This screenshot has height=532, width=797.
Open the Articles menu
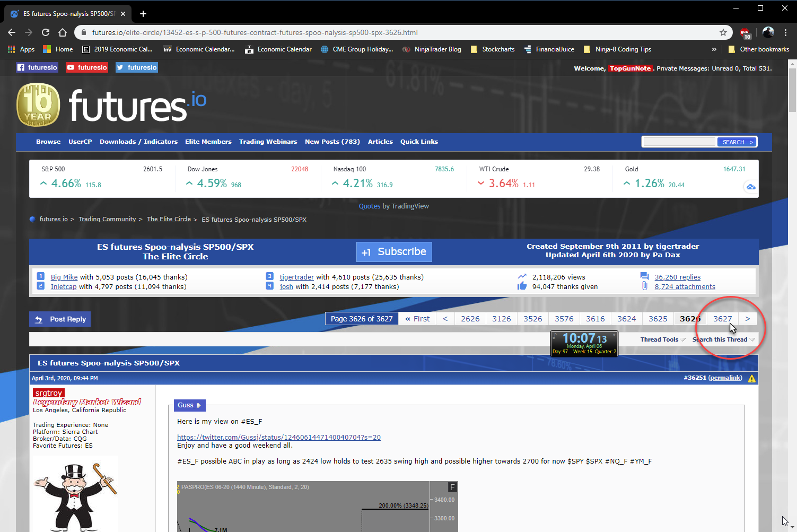coord(381,142)
